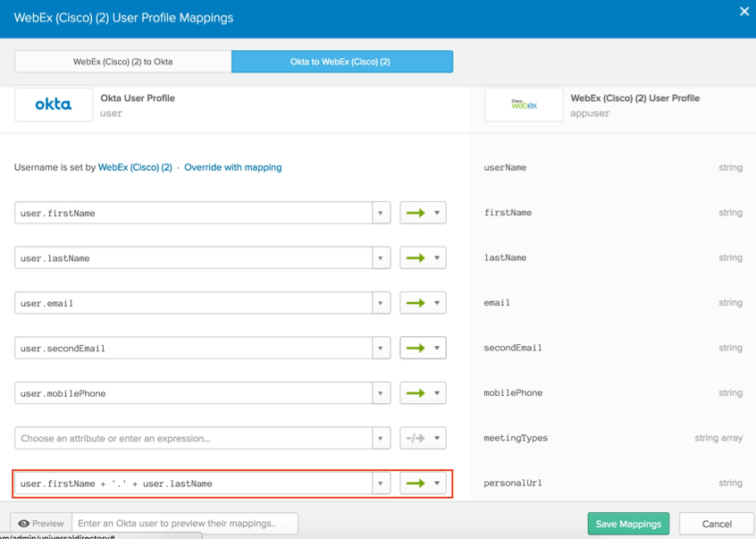Click the green arrow for personalUrl mapping
The width and height of the screenshot is (756, 539).
tap(416, 484)
